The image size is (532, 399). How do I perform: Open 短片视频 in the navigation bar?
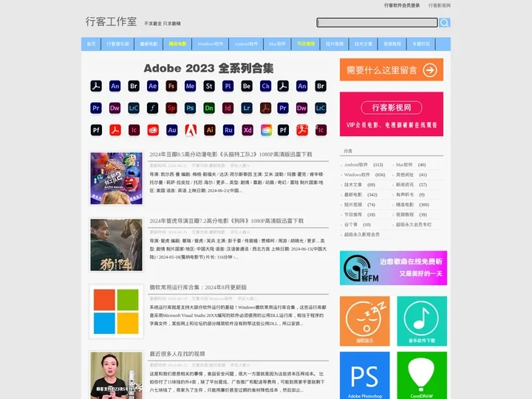point(335,44)
